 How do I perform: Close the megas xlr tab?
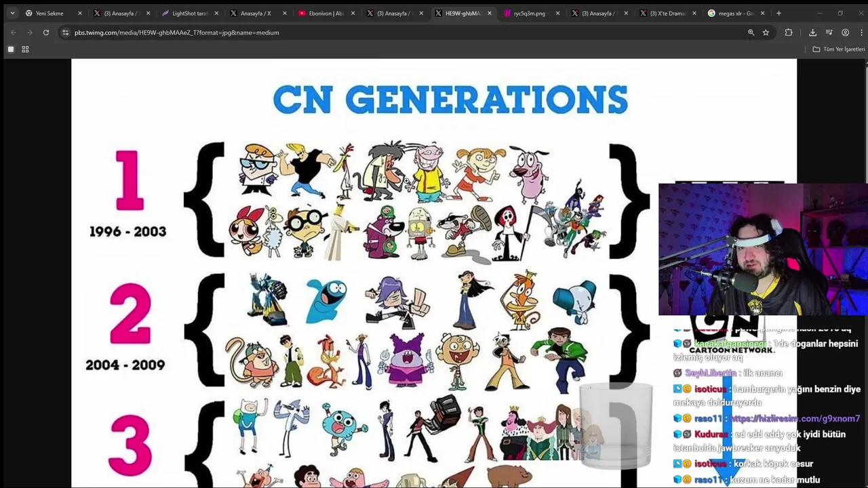(762, 14)
